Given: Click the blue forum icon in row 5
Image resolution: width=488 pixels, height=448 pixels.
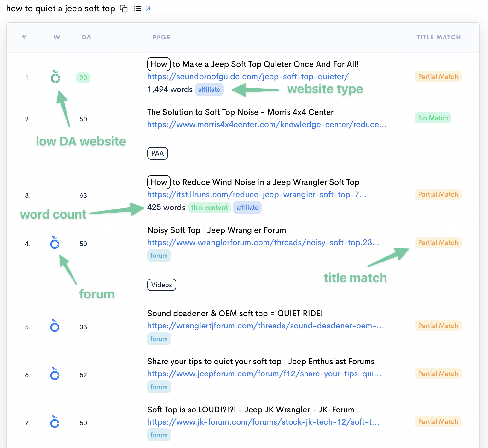Looking at the screenshot, I should coord(55,326).
